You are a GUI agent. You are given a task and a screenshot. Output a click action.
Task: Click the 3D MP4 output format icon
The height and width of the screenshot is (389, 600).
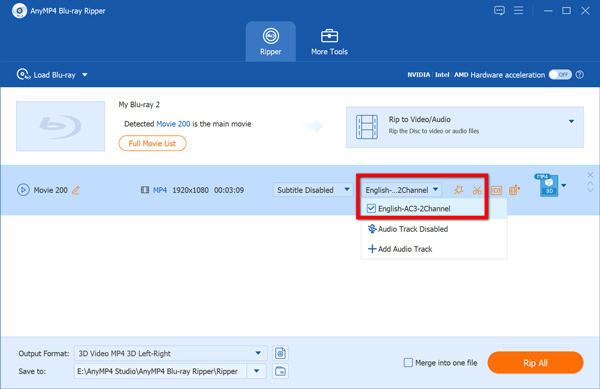pos(548,186)
